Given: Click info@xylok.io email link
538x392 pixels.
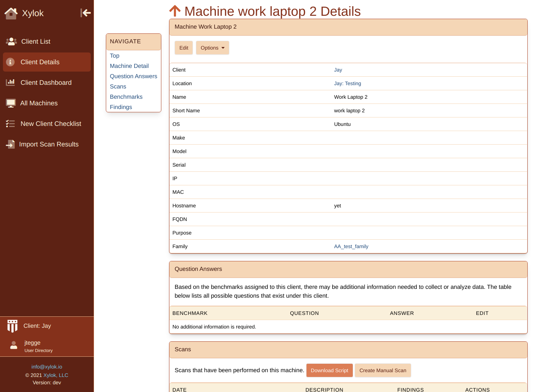Looking at the screenshot, I should coord(47,367).
